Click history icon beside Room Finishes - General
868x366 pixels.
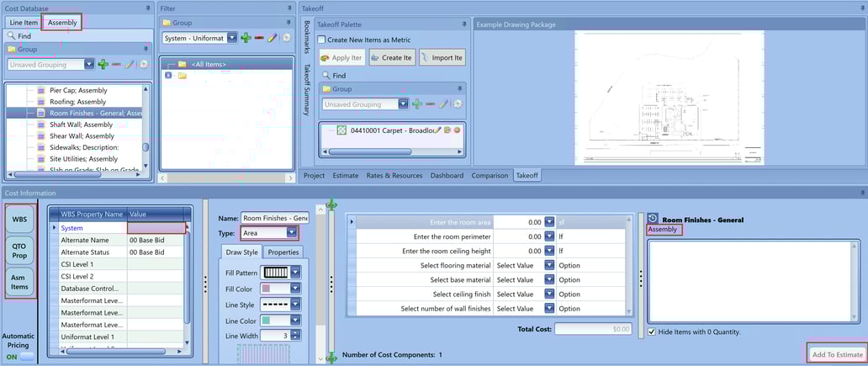click(x=653, y=220)
